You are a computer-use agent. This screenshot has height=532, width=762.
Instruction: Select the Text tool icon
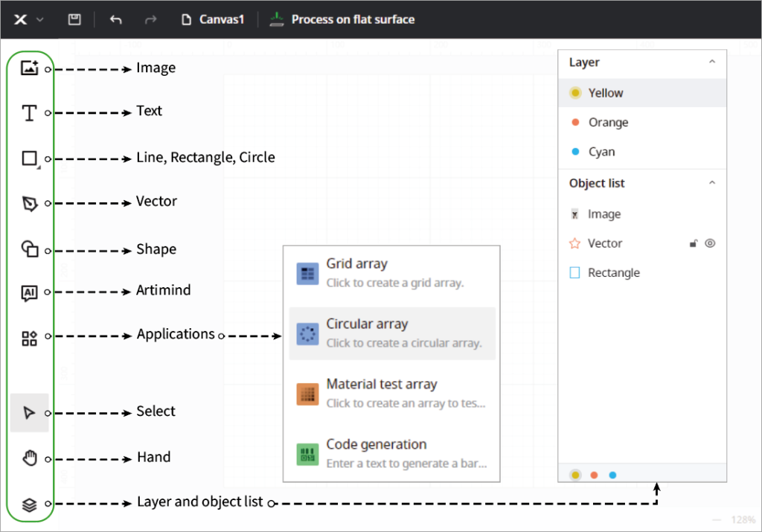(x=29, y=113)
